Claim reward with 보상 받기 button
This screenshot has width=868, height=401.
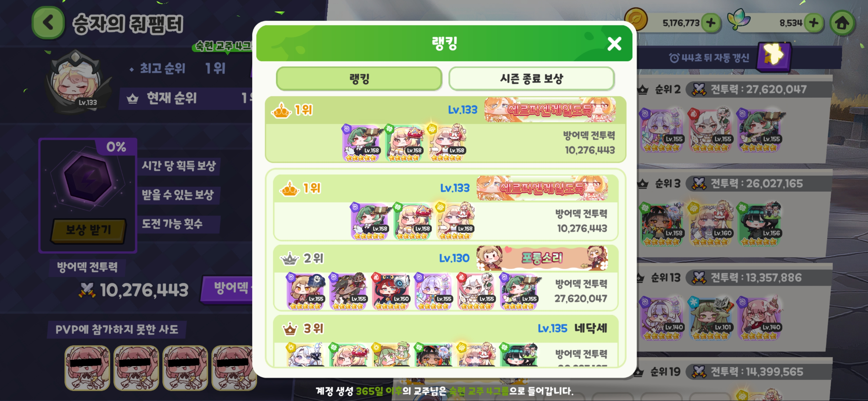click(88, 230)
